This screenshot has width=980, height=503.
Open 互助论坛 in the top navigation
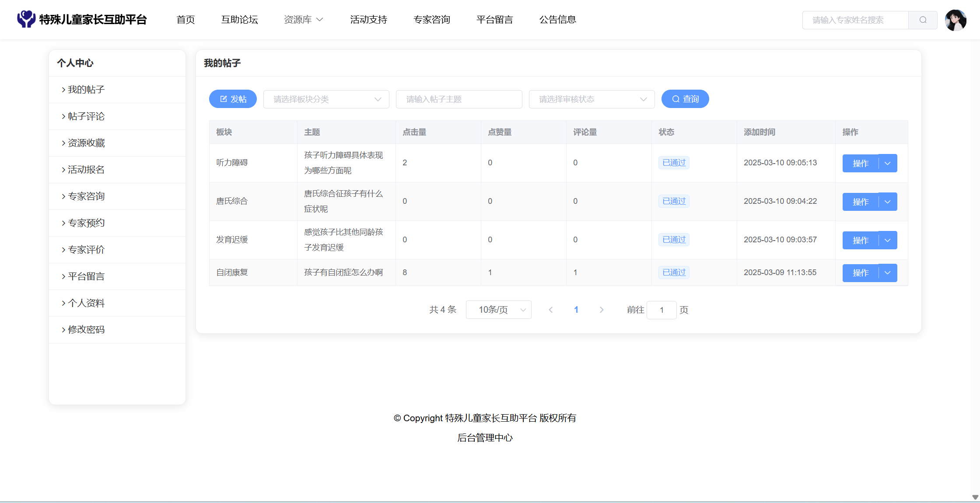point(239,20)
